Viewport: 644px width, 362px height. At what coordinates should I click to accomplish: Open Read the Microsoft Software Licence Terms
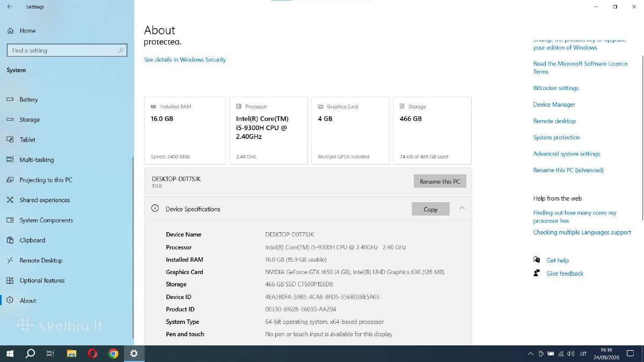point(580,68)
